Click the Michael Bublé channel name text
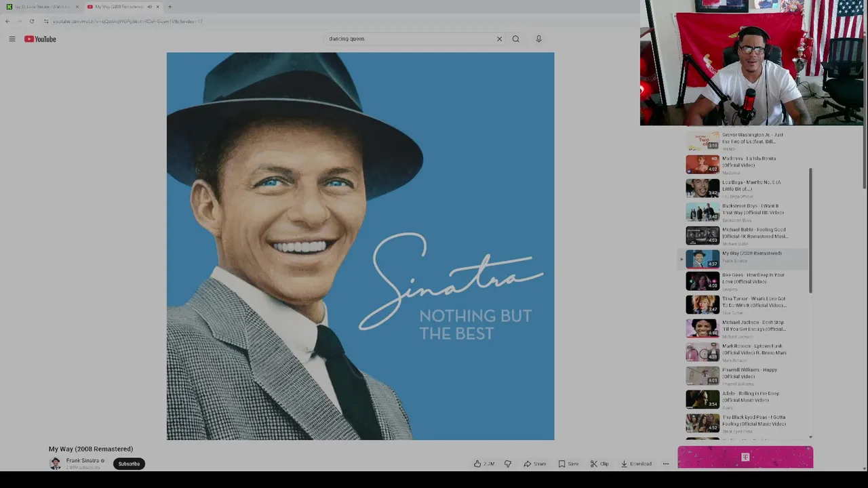The width and height of the screenshot is (868, 488). tap(734, 244)
